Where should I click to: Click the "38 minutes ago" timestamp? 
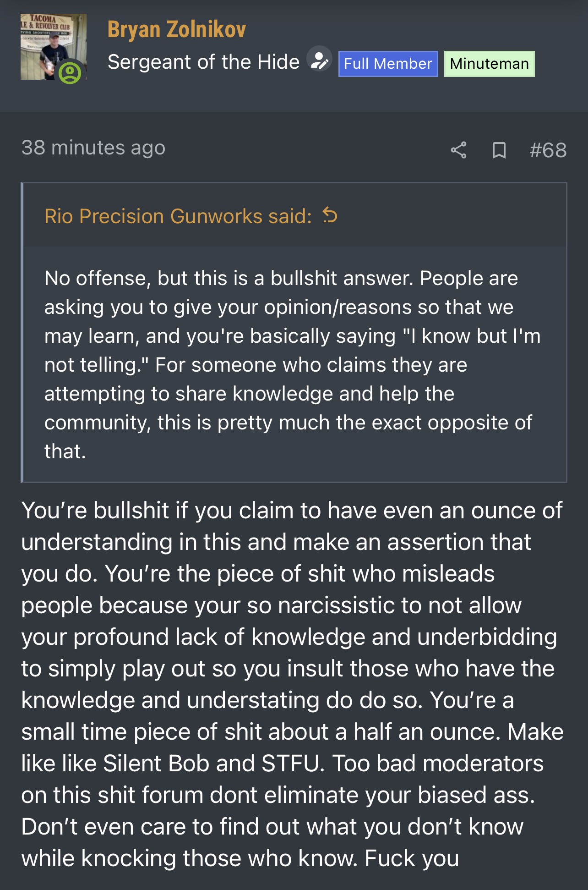coord(93,148)
